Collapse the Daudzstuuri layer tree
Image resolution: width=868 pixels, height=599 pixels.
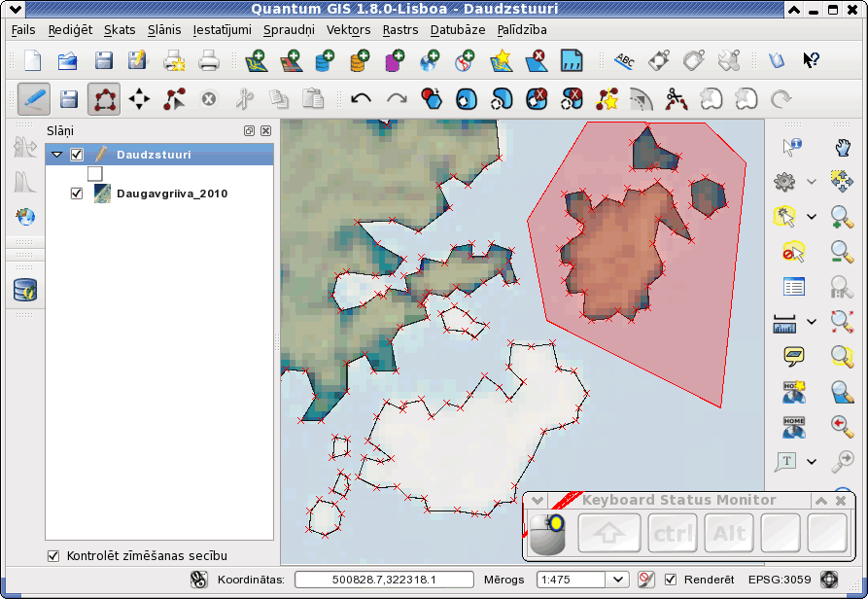click(x=56, y=155)
